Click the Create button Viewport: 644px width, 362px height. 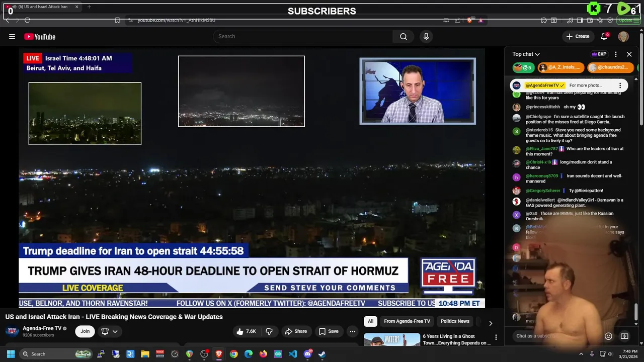pyautogui.click(x=578, y=36)
